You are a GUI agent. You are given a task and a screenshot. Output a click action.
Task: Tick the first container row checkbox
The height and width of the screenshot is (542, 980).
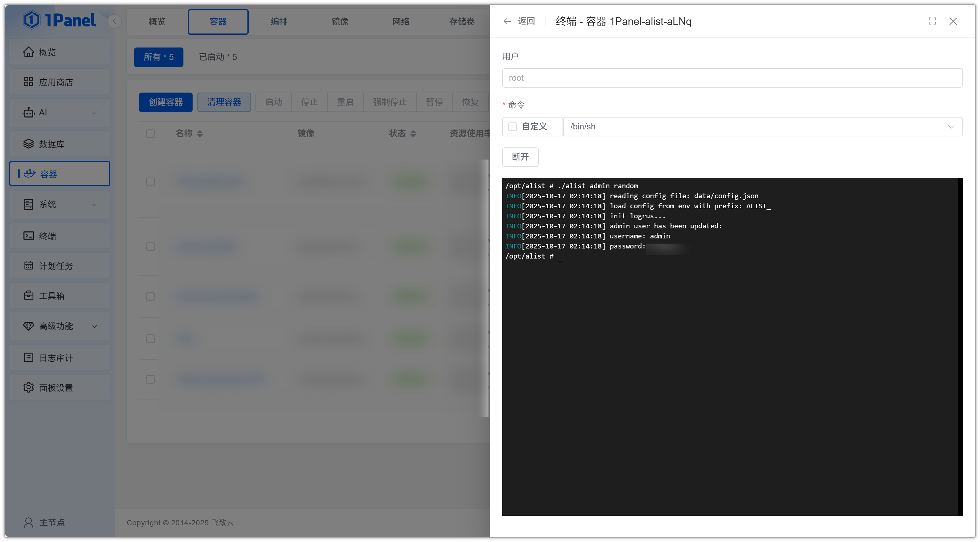coord(151,182)
